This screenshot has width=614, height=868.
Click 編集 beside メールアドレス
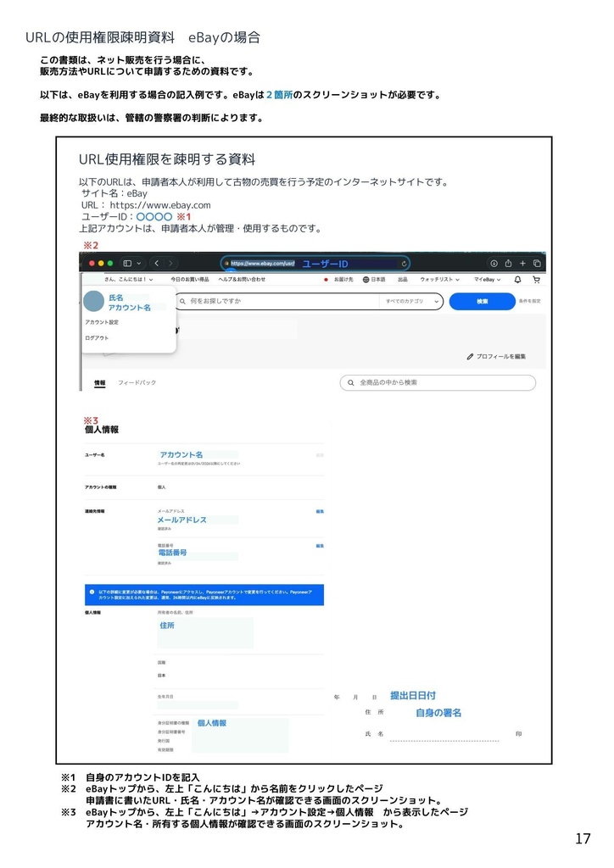point(320,511)
